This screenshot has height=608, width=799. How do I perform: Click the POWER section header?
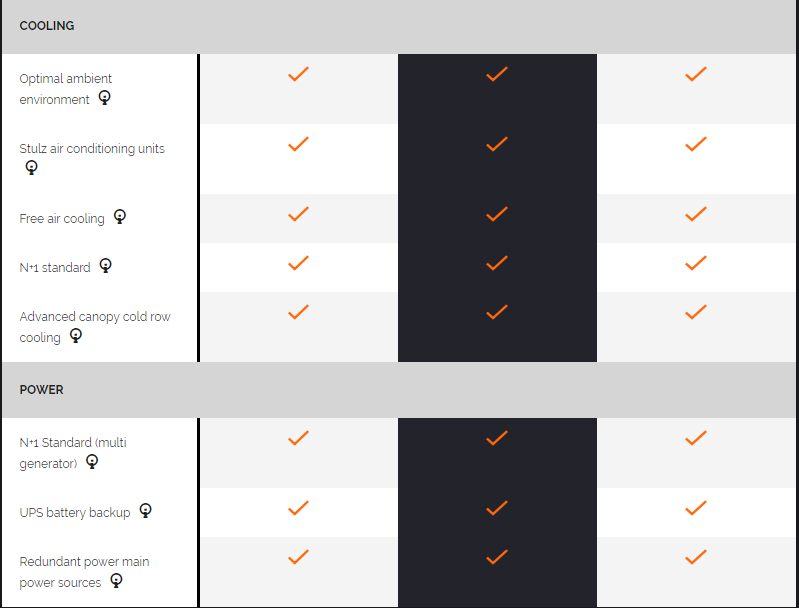[42, 390]
